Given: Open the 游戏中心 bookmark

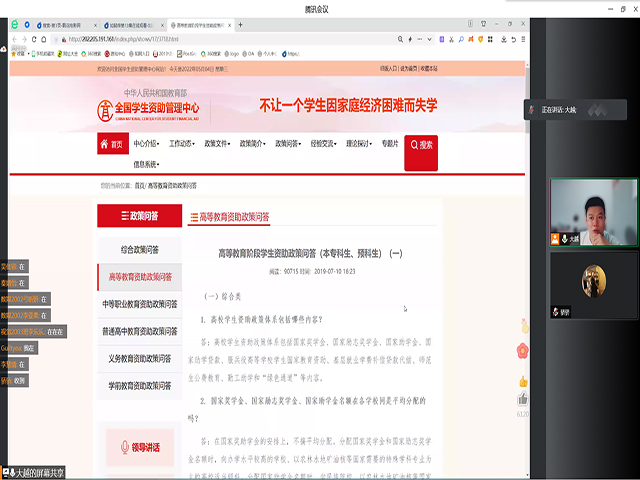Looking at the screenshot, I should 115,53.
